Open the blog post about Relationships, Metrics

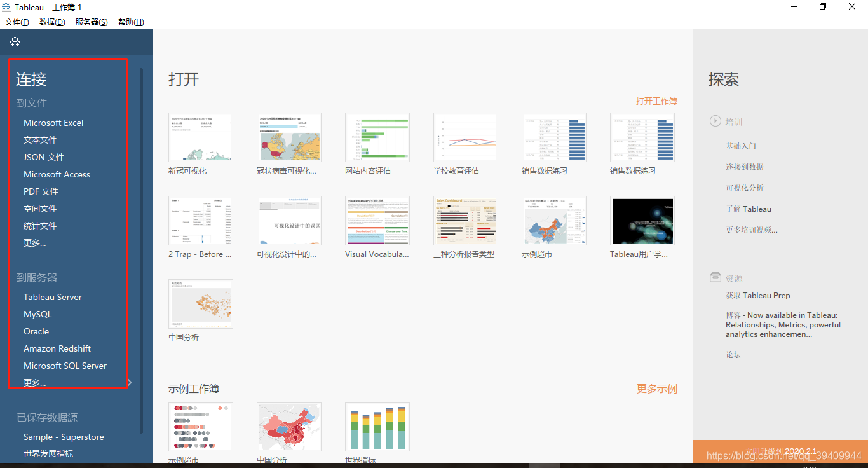[x=783, y=324]
